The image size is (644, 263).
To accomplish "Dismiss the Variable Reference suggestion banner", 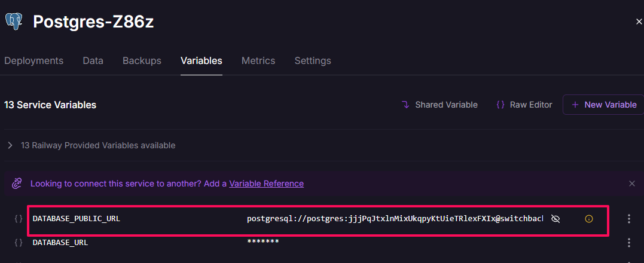I will [632, 184].
